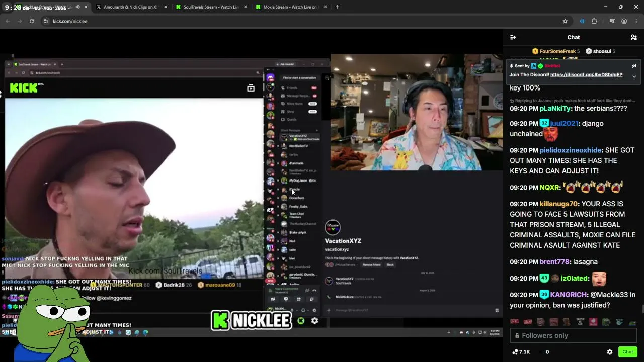Click username iz0lated in chat

click(575, 278)
